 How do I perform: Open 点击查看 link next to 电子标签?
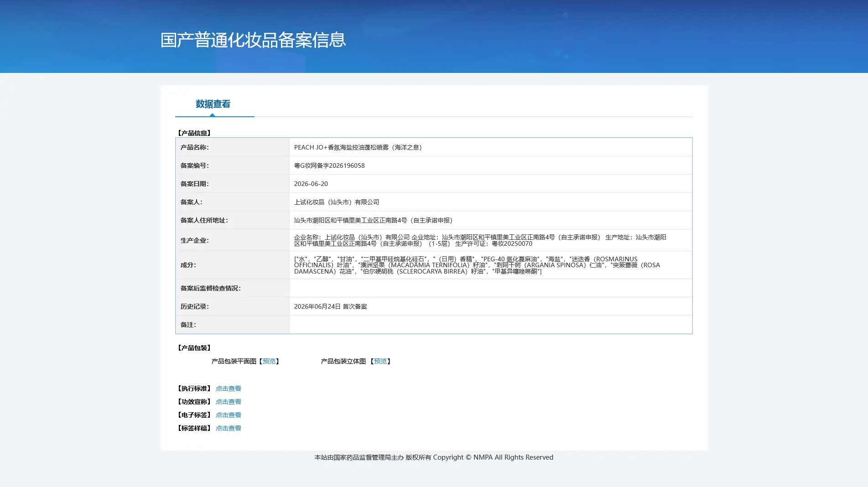(228, 415)
